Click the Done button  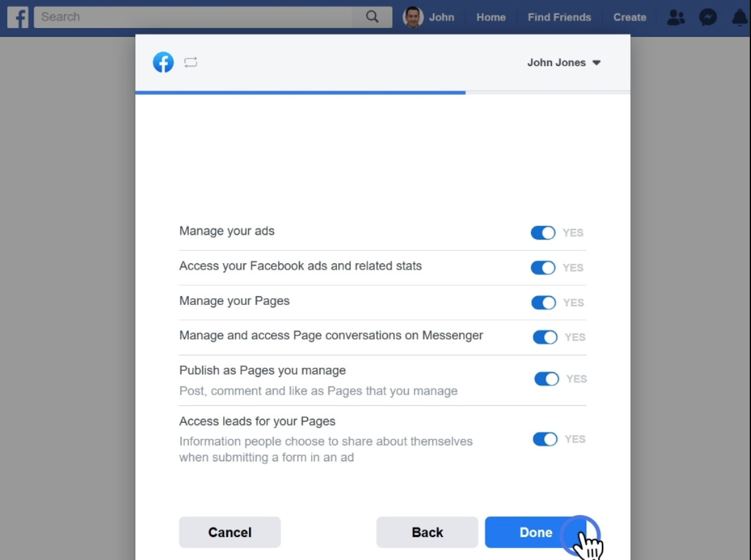pyautogui.click(x=536, y=532)
